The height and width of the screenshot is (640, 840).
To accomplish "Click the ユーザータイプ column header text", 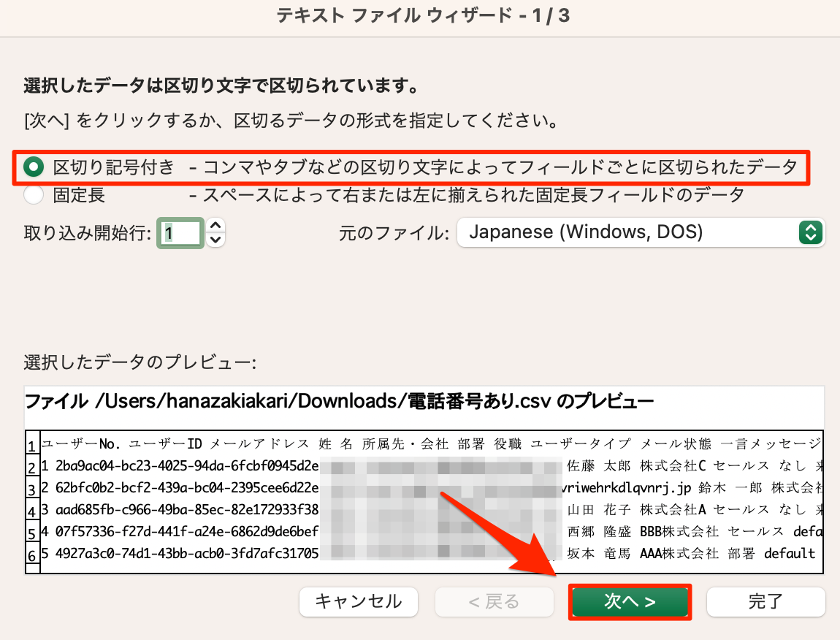I will click(x=581, y=443).
